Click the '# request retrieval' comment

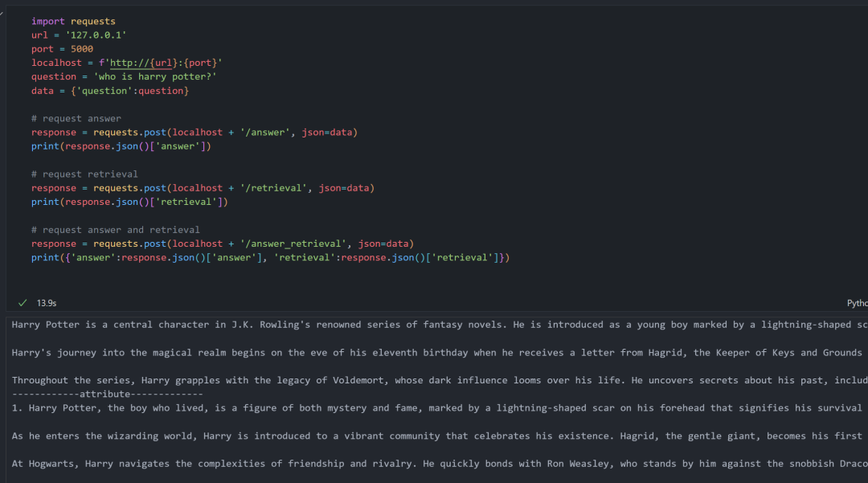(84, 174)
